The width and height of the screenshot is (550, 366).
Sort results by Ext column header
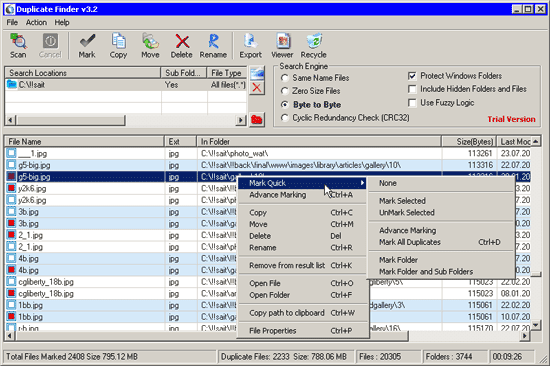coord(181,142)
